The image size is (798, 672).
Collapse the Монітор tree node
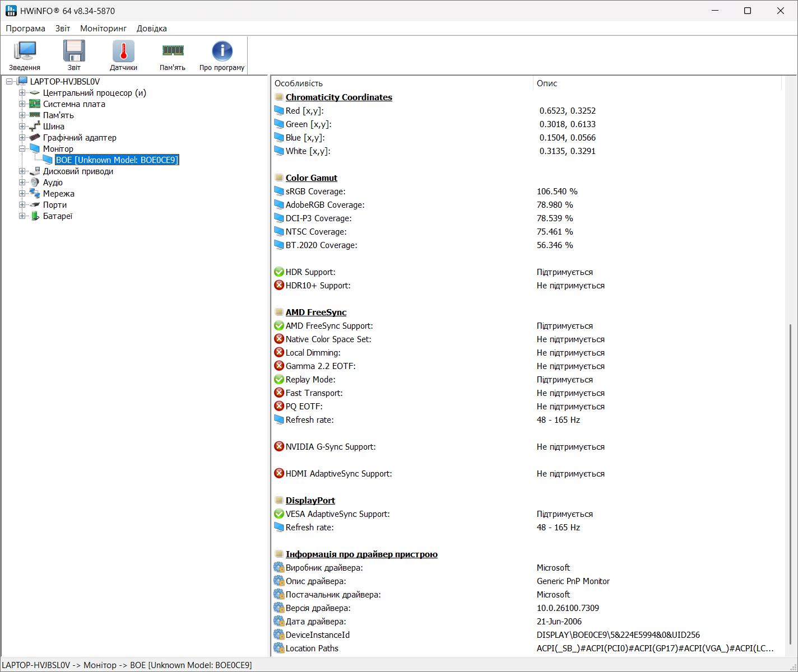[x=22, y=149]
